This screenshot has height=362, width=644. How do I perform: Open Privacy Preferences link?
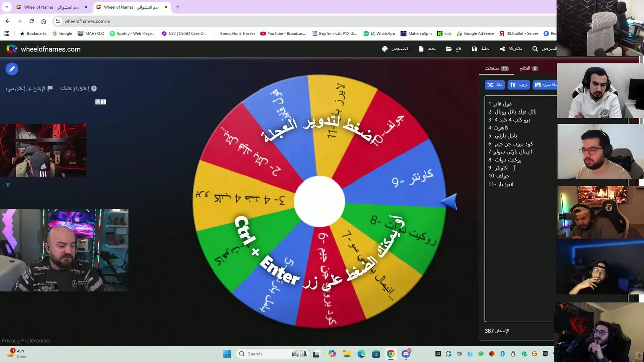click(x=26, y=341)
